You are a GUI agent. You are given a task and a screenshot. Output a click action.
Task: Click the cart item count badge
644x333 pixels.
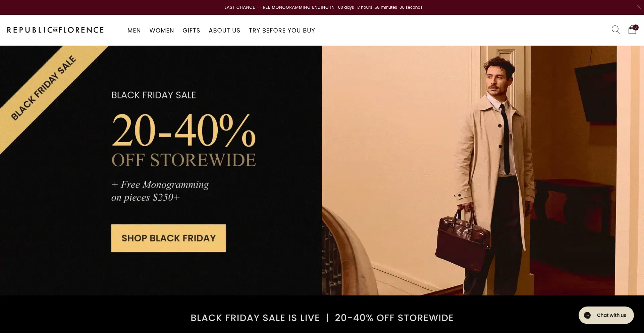pyautogui.click(x=636, y=27)
